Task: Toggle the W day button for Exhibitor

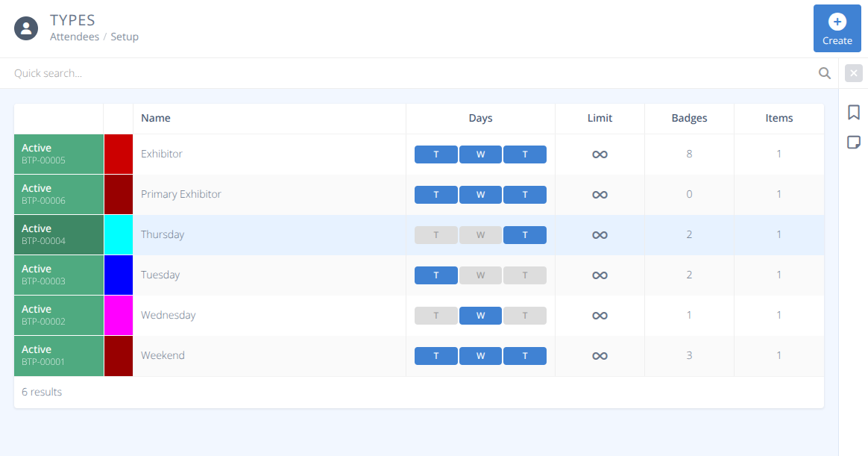Action: [x=480, y=154]
